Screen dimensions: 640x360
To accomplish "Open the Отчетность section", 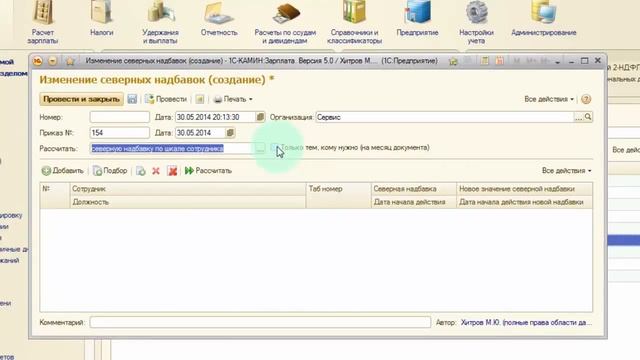I will point(219,20).
